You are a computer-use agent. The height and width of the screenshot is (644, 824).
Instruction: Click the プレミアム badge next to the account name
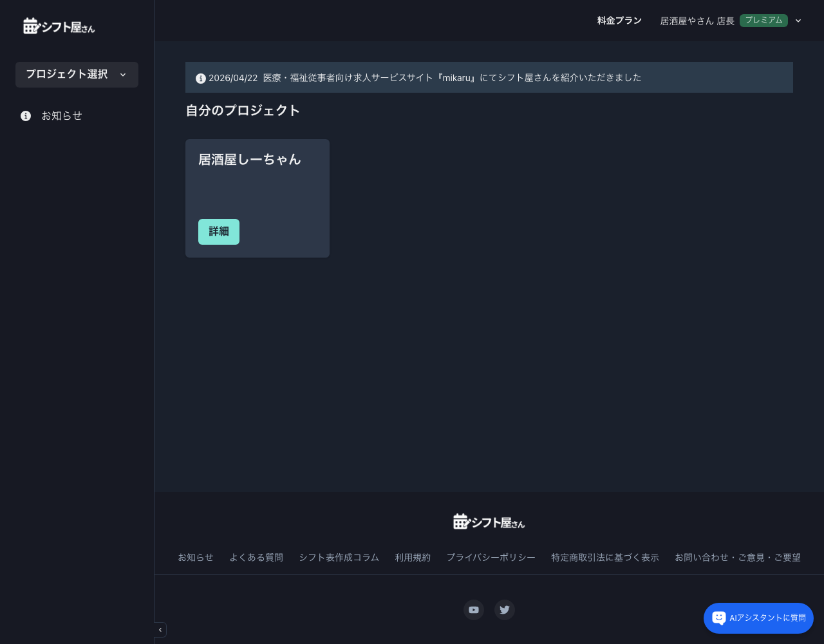[x=763, y=21]
